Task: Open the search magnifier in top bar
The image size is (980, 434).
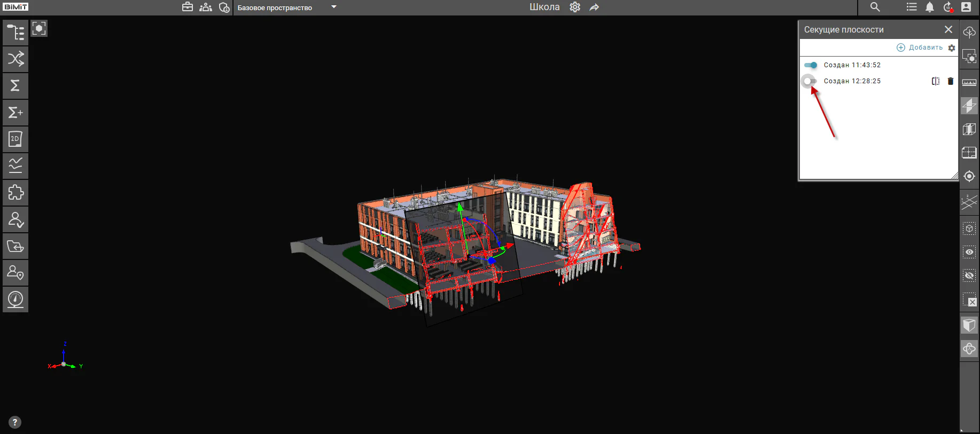Action: pos(875,7)
